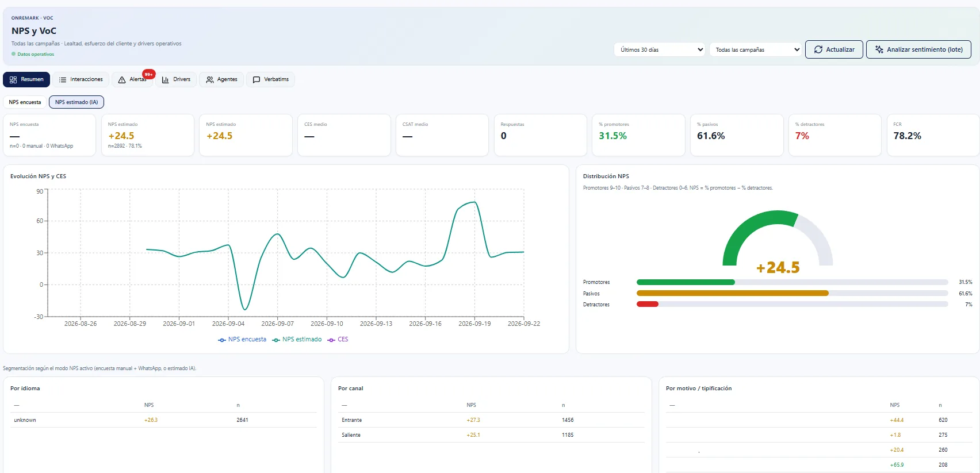Click the refresh arrows icon on Actualizar
Screen dimensions: 980x473
tap(818, 50)
